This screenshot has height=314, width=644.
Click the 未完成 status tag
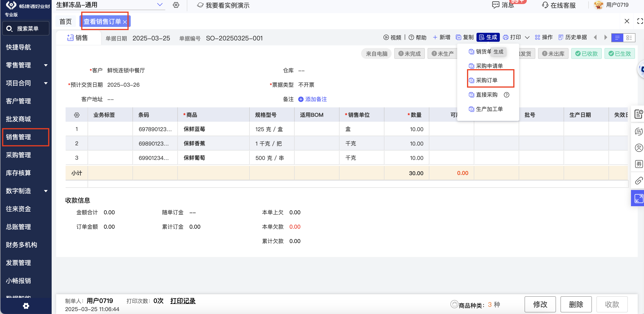410,53
